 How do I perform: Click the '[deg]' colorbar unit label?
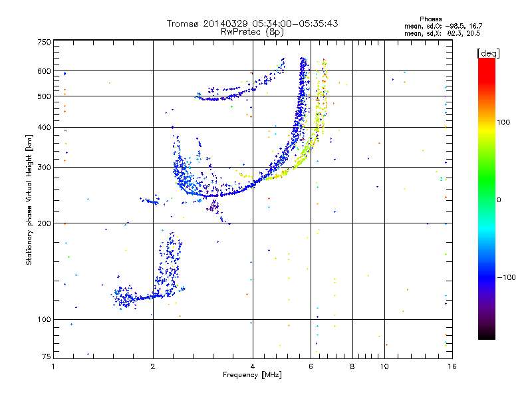point(488,53)
